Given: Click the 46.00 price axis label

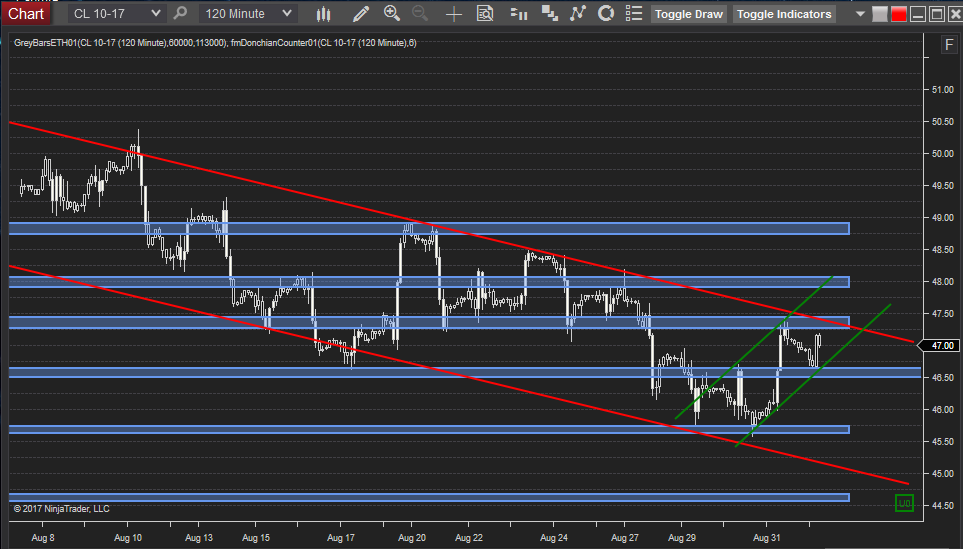Looking at the screenshot, I should 942,410.
